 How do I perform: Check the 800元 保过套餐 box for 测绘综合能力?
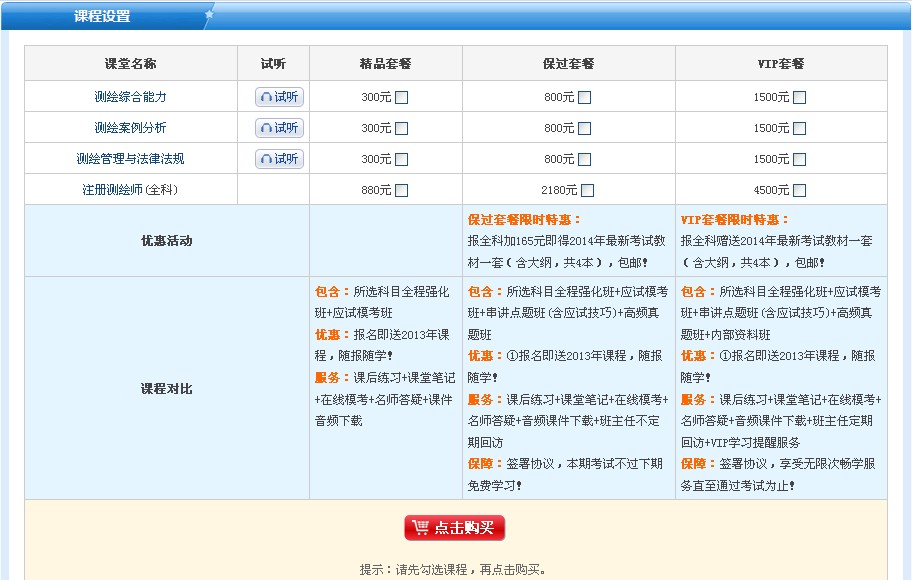point(585,98)
